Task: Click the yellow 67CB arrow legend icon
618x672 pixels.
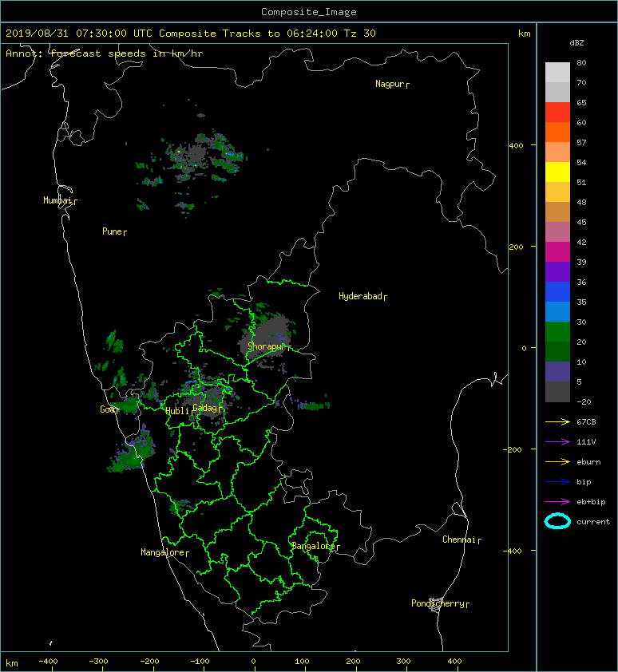Action: [557, 422]
